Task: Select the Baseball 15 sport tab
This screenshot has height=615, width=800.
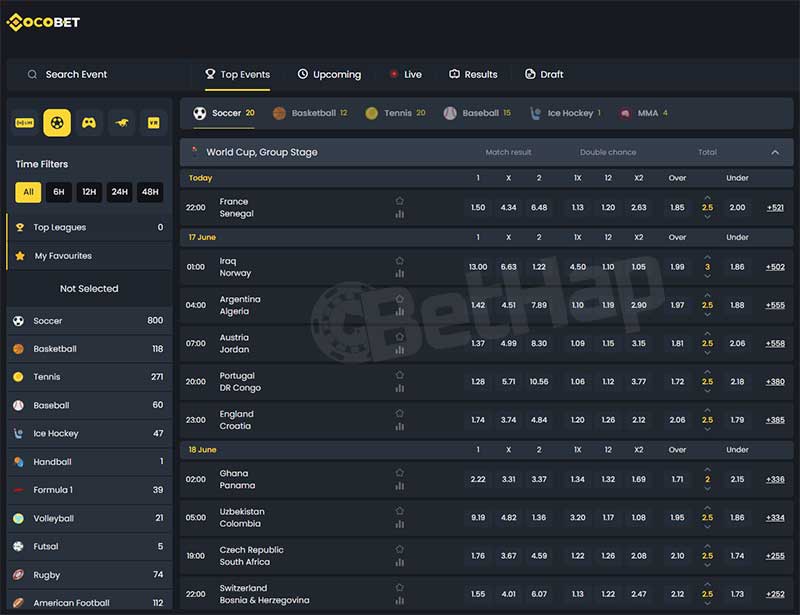Action: [x=477, y=113]
